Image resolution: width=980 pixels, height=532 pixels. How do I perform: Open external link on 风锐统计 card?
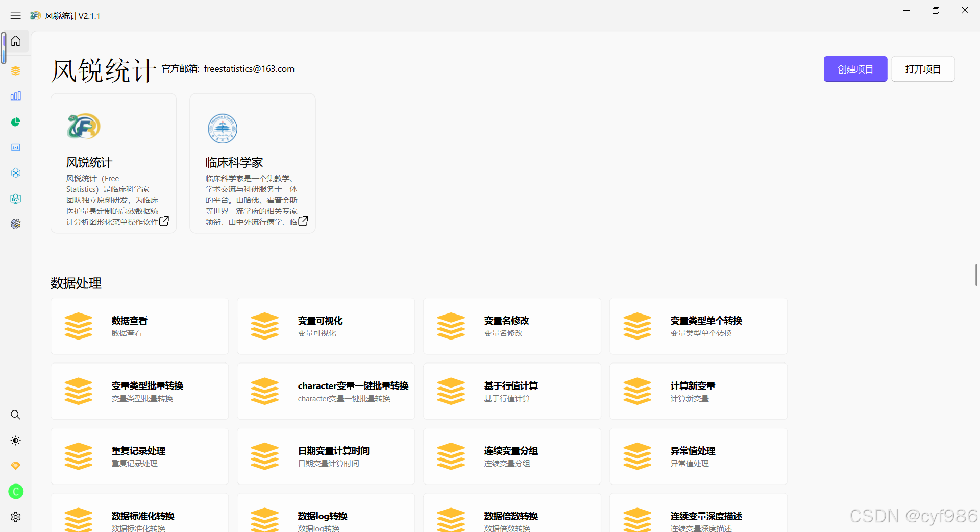(x=164, y=221)
